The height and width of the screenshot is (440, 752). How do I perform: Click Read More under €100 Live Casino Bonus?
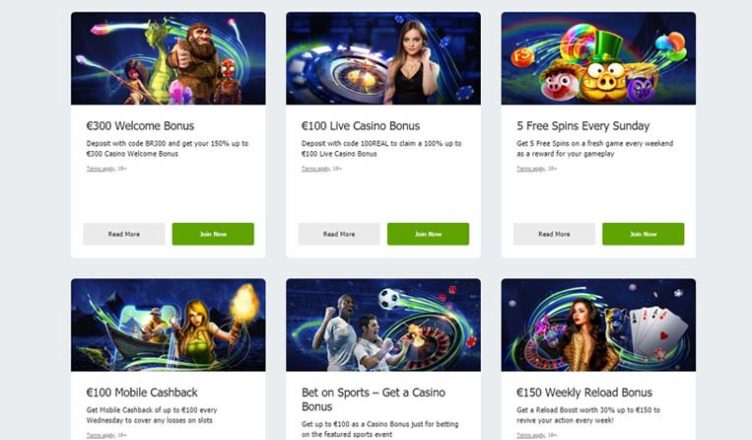(339, 234)
